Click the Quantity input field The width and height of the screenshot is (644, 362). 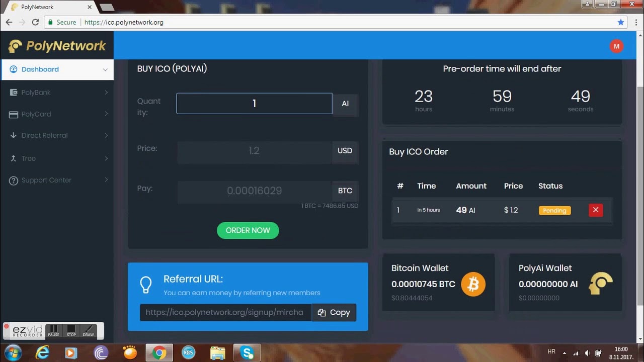click(254, 104)
